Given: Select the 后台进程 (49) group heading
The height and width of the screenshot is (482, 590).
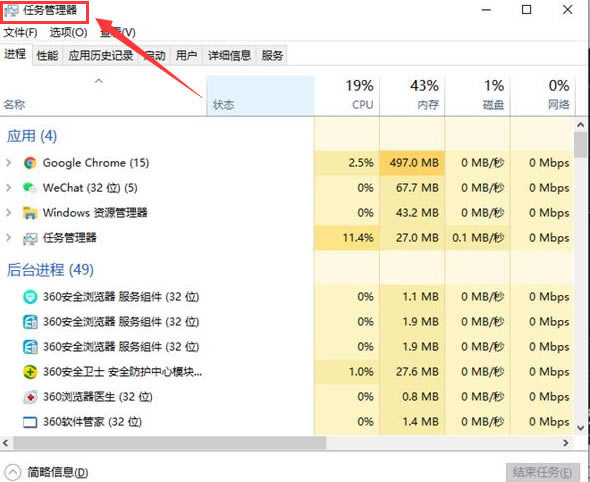Looking at the screenshot, I should (x=50, y=270).
